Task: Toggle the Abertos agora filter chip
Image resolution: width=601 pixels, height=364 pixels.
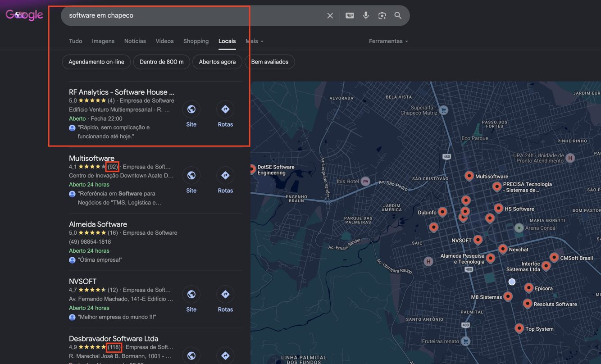Action: pos(217,62)
